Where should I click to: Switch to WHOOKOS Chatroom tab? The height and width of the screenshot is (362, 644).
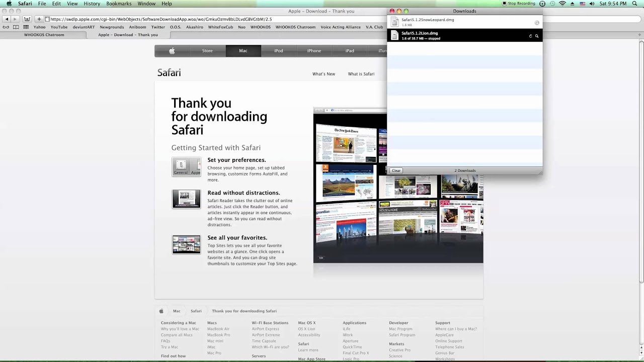[x=44, y=35]
